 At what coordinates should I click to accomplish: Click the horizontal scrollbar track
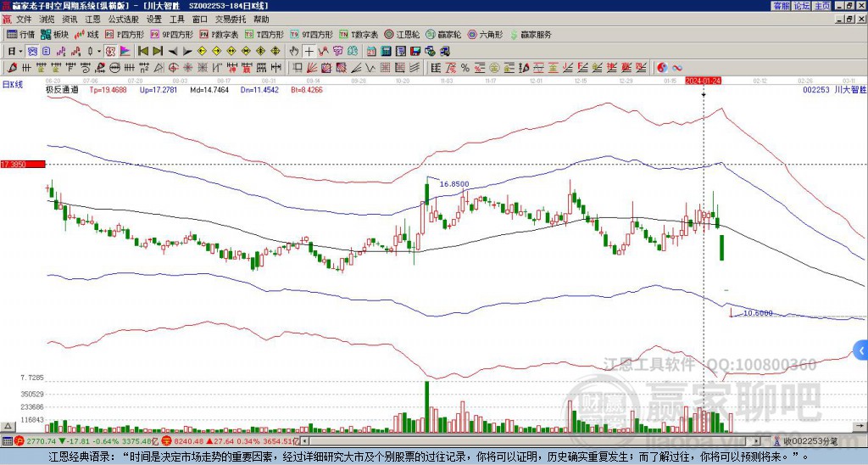(531, 441)
